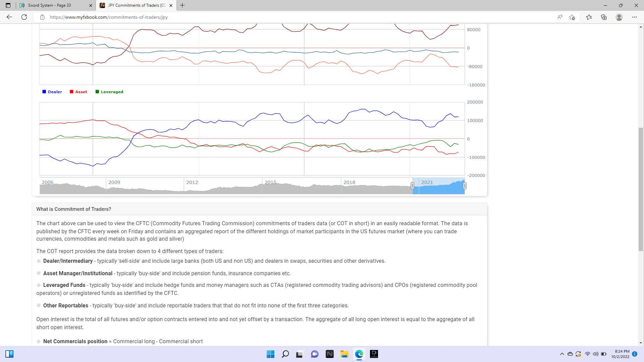Screen dimensions: 644x362
Task: Toggle the Leveraged series in legend
Action: 109,92
